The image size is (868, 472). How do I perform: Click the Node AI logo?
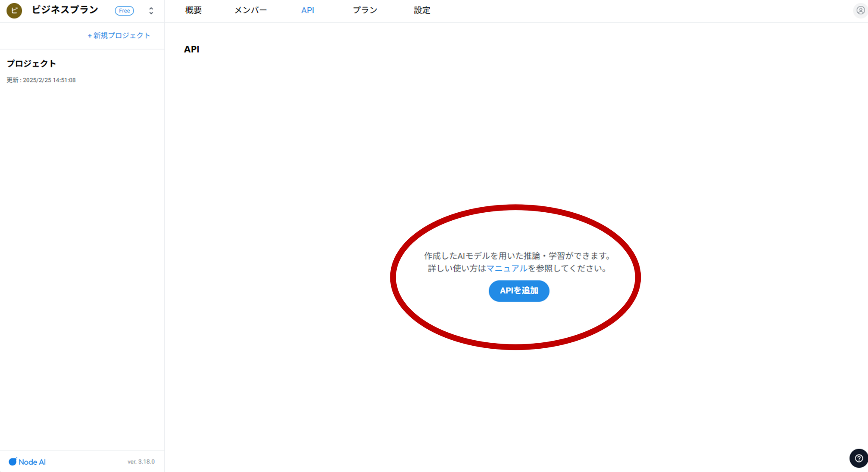(27, 462)
